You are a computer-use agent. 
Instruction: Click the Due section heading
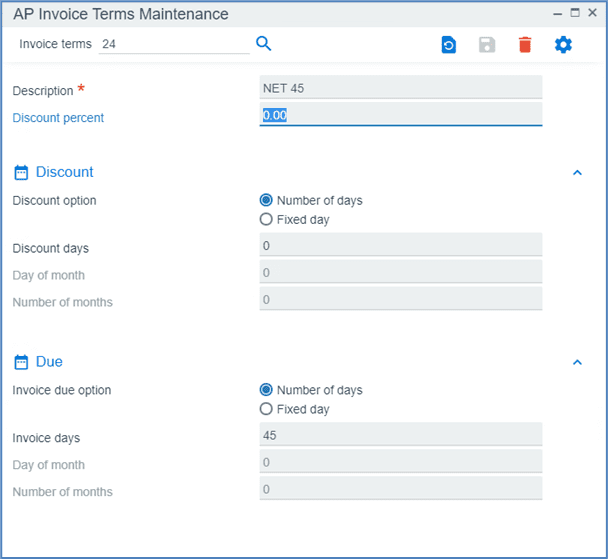pyautogui.click(x=49, y=361)
